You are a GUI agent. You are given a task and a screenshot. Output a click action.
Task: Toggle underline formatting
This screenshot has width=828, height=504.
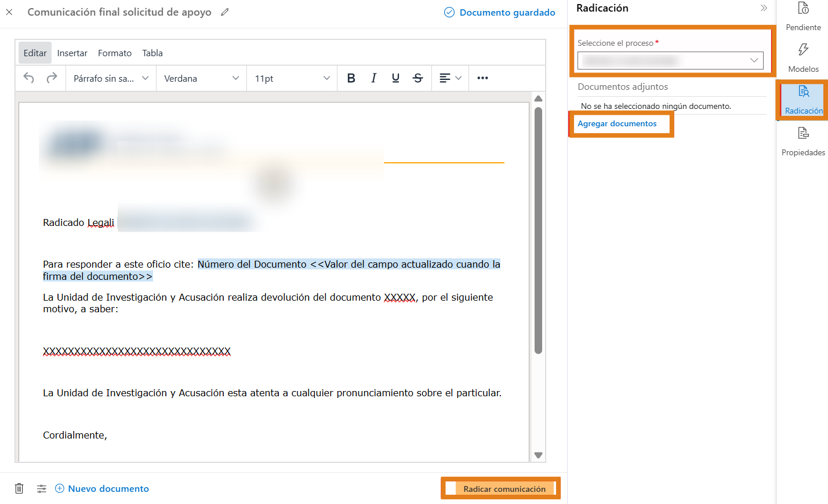point(395,78)
